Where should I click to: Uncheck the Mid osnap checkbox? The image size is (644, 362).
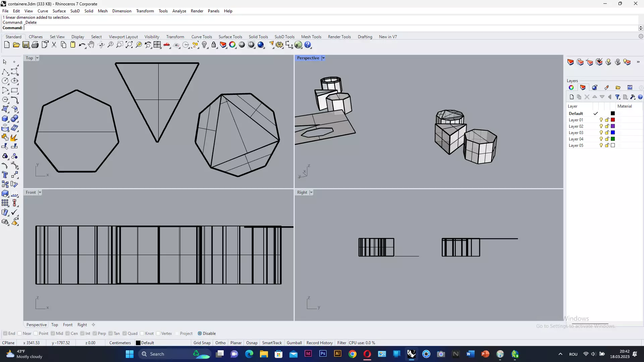(53, 334)
